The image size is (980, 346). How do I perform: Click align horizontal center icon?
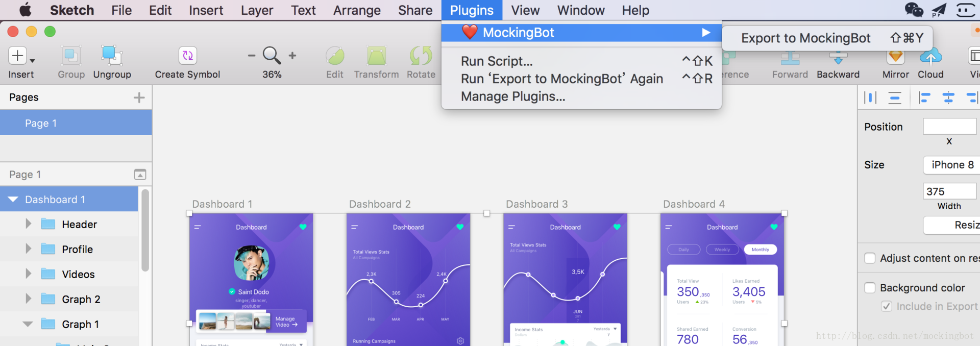[x=948, y=97]
